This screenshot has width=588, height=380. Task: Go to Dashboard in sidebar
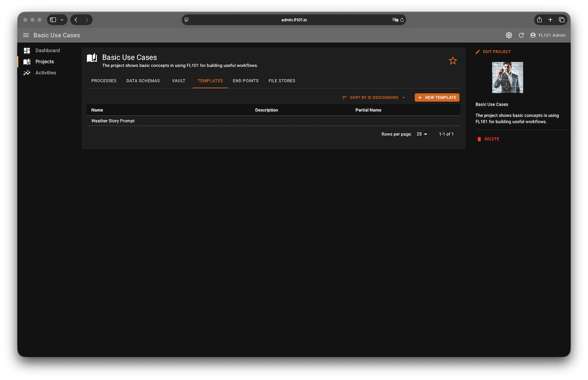click(47, 50)
